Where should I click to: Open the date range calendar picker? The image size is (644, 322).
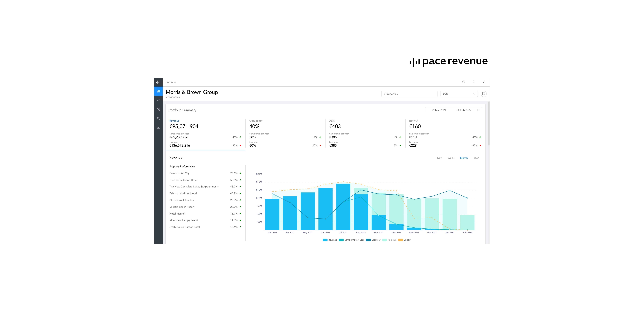coord(479,110)
